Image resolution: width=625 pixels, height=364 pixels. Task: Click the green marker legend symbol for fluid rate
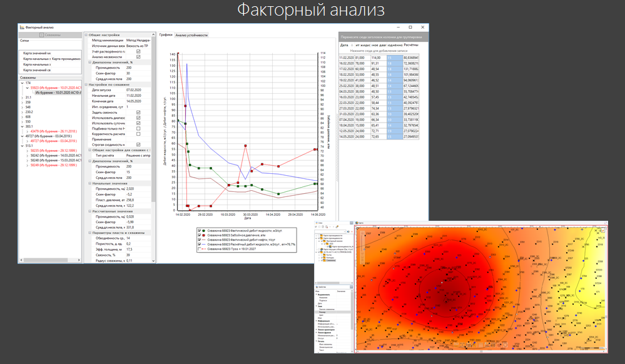point(204,231)
